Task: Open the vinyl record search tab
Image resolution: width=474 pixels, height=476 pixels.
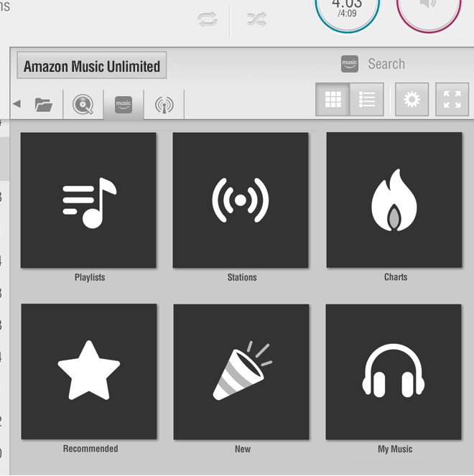Action: click(83, 105)
